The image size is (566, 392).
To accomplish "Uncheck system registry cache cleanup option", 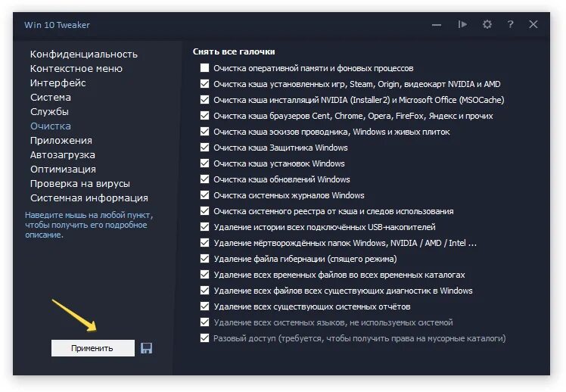I will coord(204,211).
